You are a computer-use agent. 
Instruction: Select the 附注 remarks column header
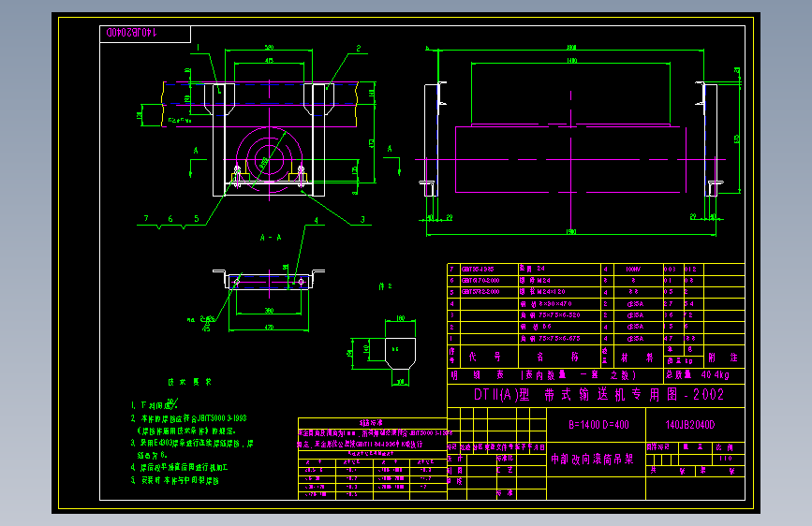click(722, 358)
